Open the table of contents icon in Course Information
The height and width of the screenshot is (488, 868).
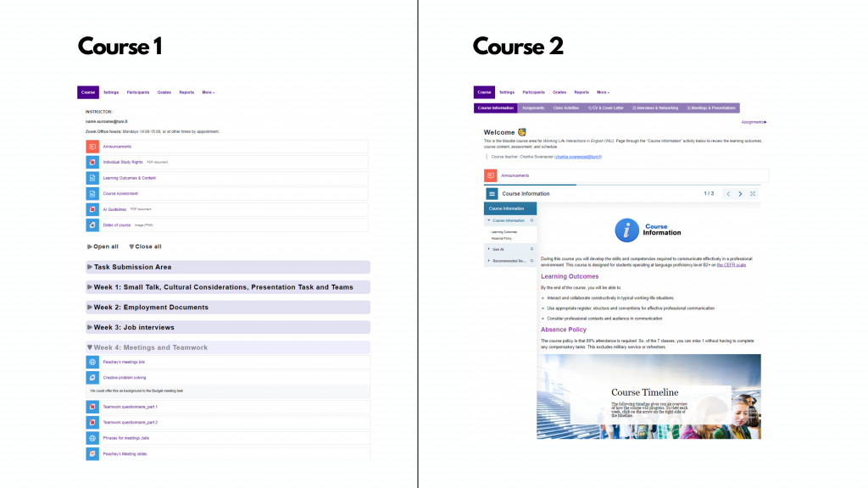click(491, 193)
